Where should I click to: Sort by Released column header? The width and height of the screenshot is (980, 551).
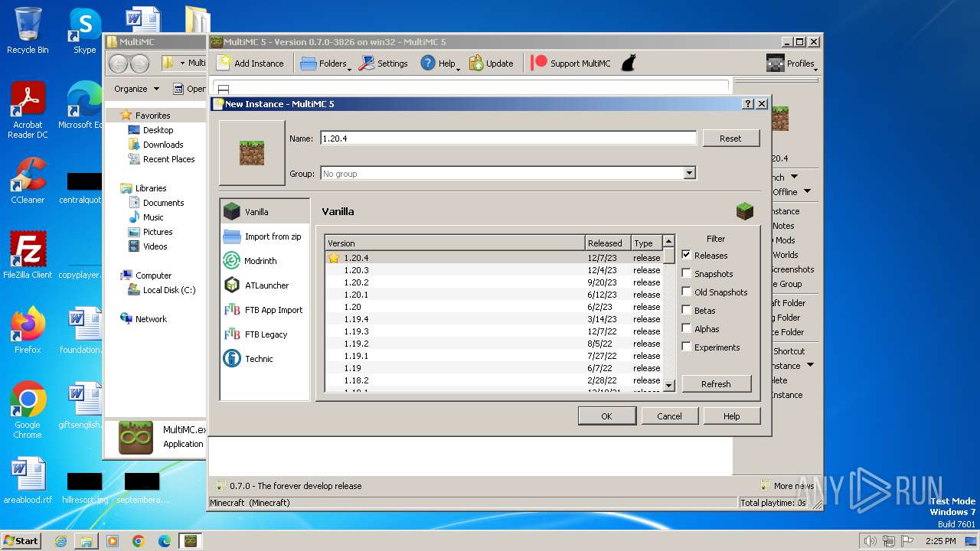tap(608, 243)
